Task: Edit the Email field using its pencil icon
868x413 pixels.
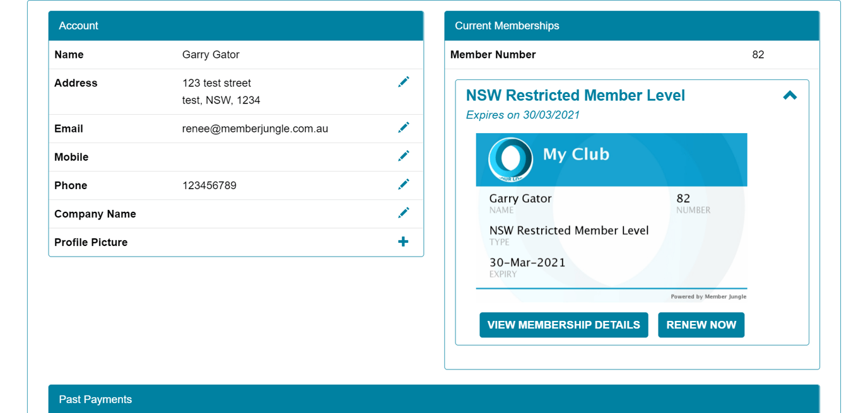Action: [x=404, y=127]
